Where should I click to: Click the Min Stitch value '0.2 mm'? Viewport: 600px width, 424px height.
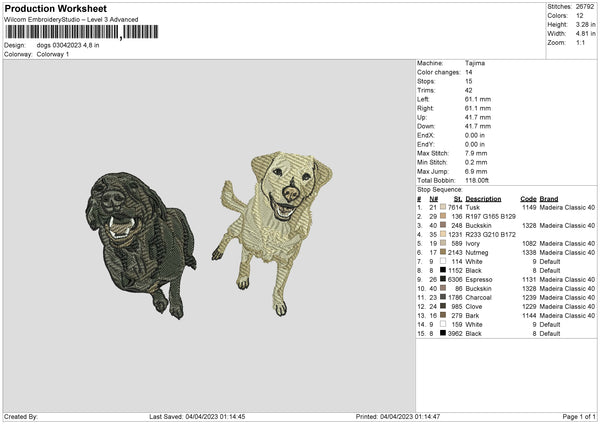click(x=476, y=162)
